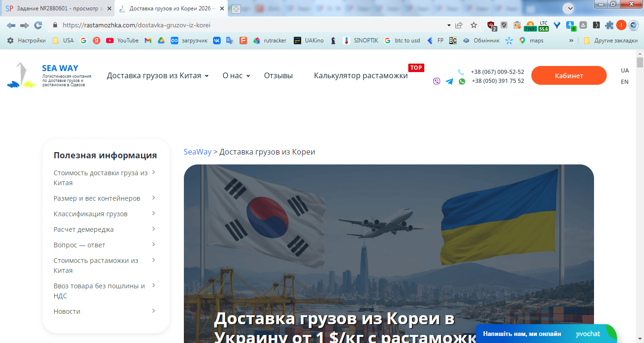
Task: Switch to the Задание №2880601 tab
Action: 58,8
